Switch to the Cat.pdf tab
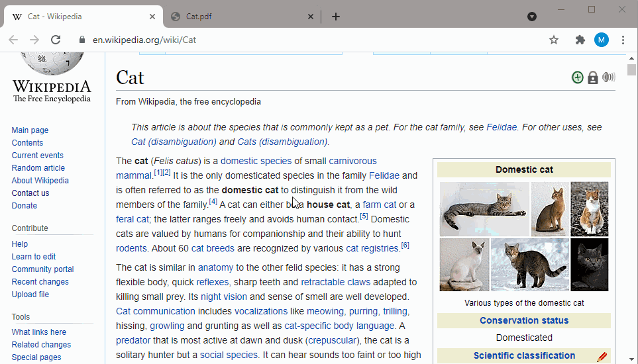Screen dimensions: 638x364 click(x=242, y=17)
